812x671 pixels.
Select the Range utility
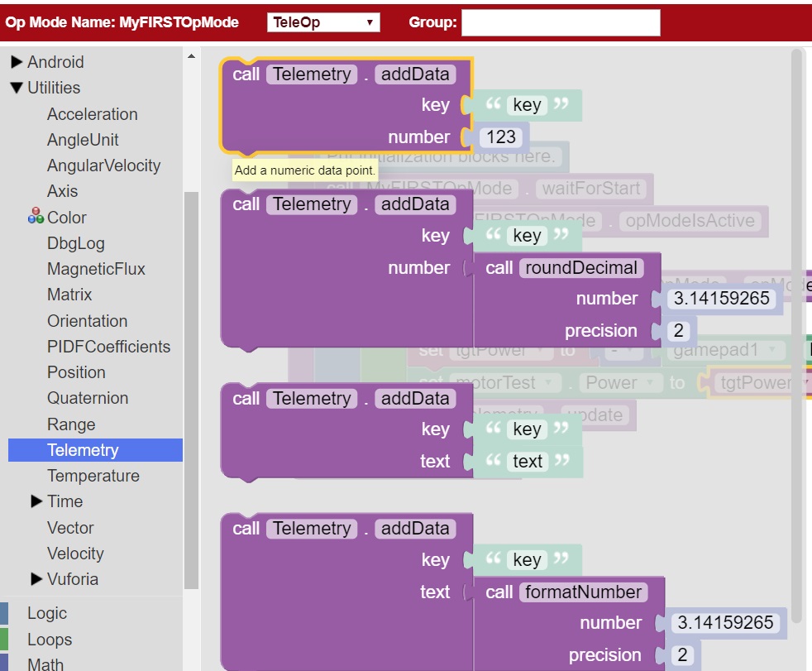pos(70,424)
